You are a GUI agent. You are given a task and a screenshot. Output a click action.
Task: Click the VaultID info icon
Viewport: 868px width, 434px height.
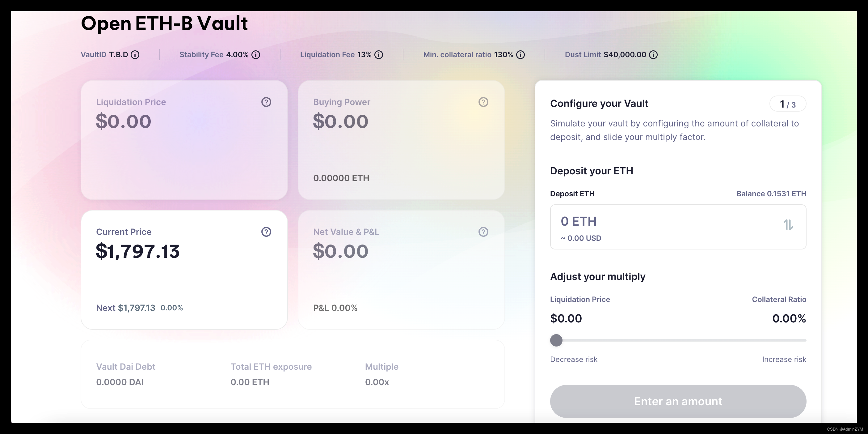(x=135, y=55)
